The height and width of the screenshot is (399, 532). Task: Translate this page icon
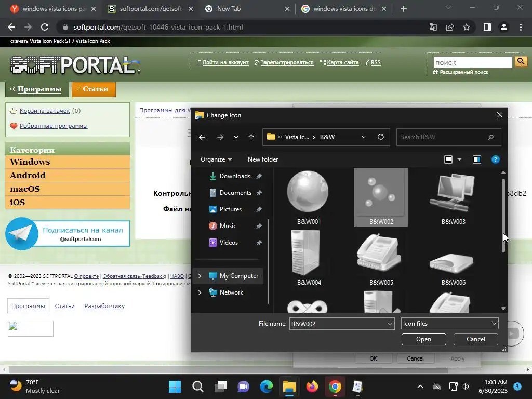(433, 27)
